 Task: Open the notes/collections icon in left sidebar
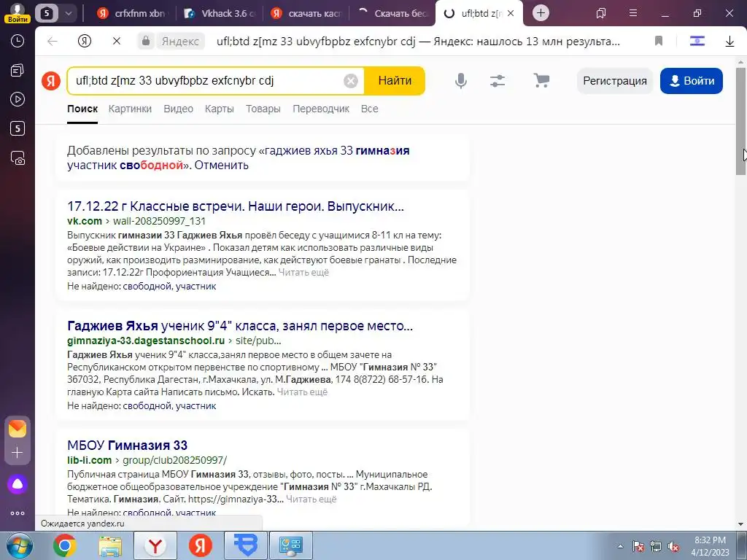pyautogui.click(x=18, y=71)
